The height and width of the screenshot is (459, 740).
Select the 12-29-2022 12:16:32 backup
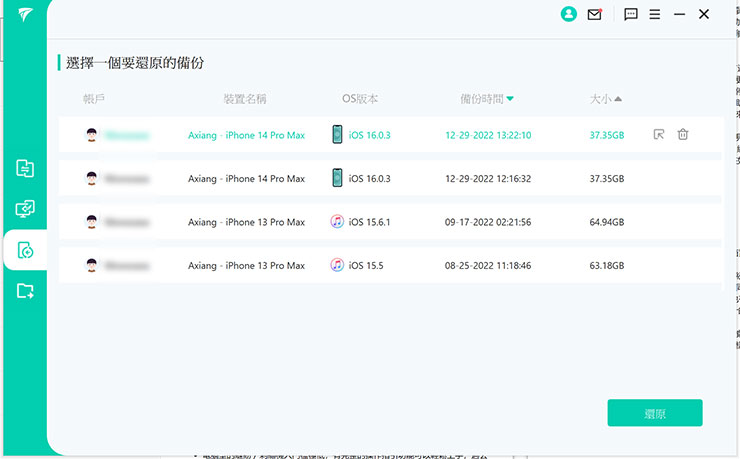pyautogui.click(x=390, y=178)
